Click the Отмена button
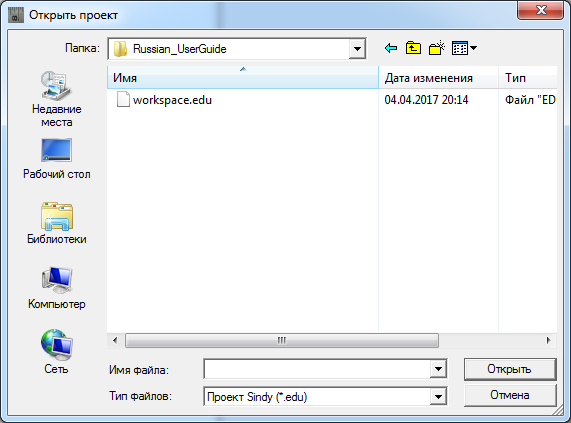The height and width of the screenshot is (423, 571). pyautogui.click(x=510, y=395)
